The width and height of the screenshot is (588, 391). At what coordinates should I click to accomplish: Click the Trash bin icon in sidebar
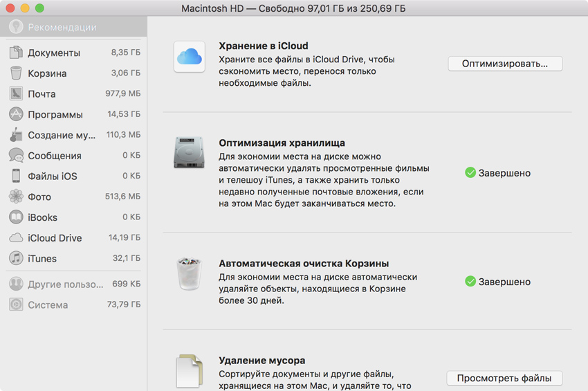tap(16, 73)
